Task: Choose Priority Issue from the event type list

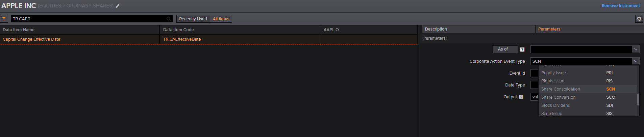Action: point(587,73)
